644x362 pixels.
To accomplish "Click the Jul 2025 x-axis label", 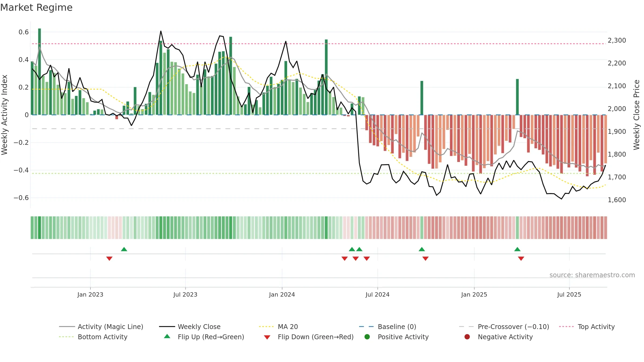I will 569,295.
